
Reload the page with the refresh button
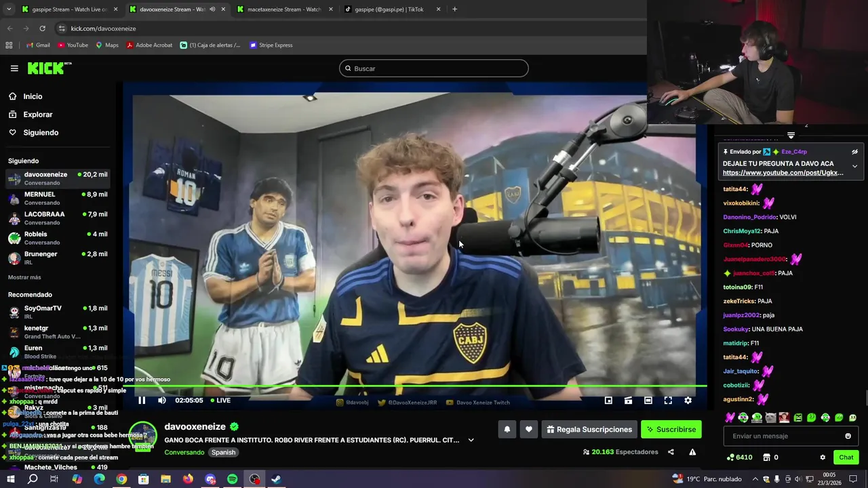tap(42, 28)
